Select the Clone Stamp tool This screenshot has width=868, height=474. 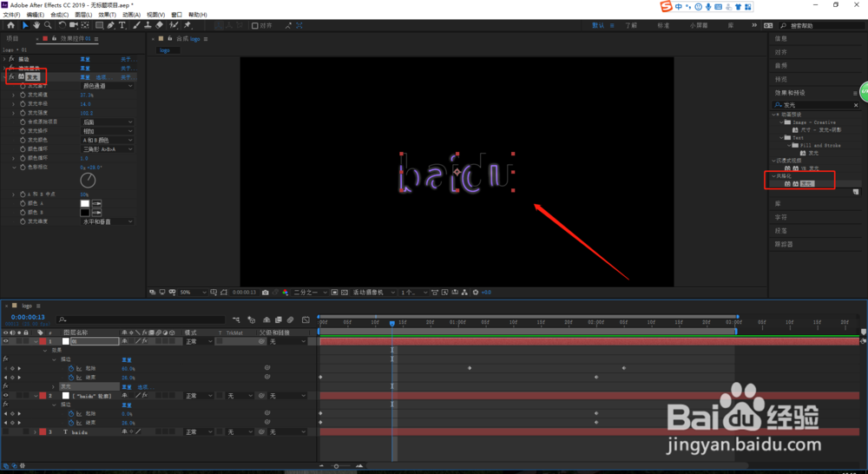[148, 25]
